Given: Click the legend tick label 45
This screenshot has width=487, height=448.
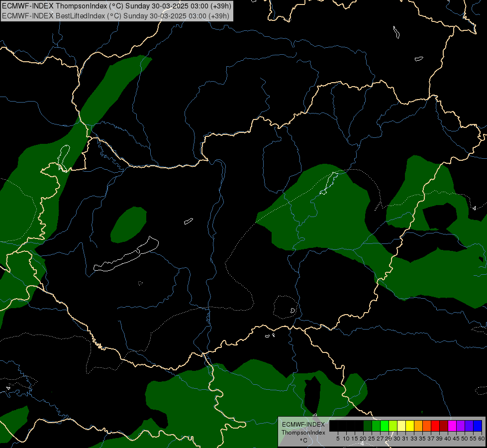Looking at the screenshot, I should click(x=456, y=439).
